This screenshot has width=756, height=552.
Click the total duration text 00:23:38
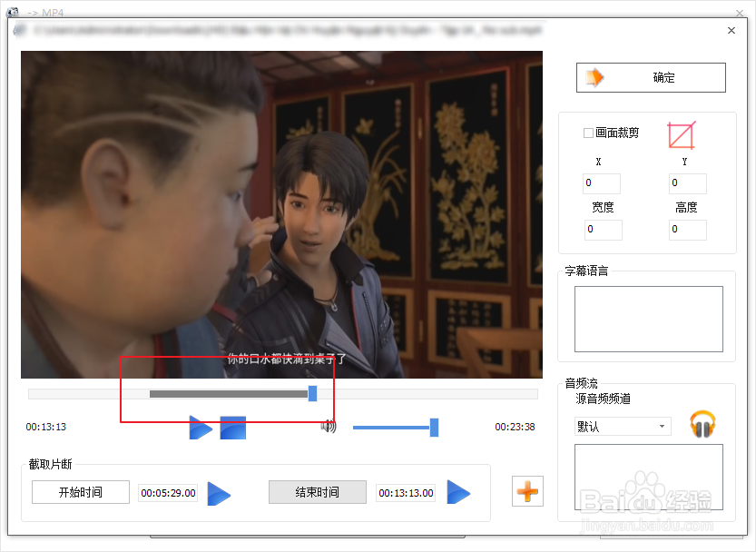coord(515,427)
